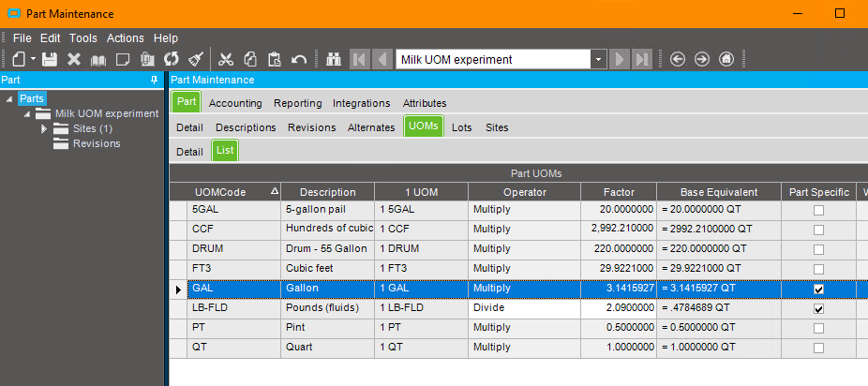868x386 pixels.
Task: Click the Part Maintenance title bar app icon
Action: [x=14, y=13]
